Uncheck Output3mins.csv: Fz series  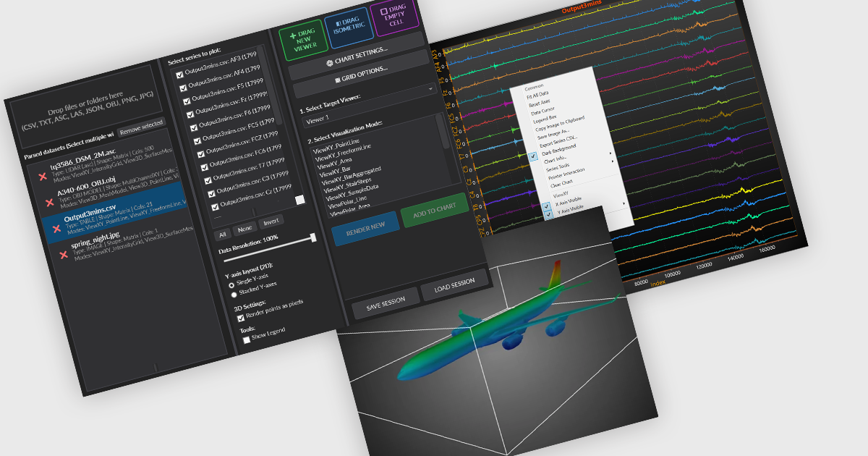190,114
